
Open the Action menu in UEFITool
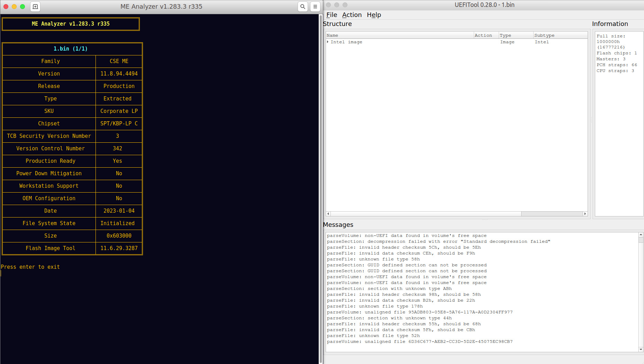click(352, 15)
